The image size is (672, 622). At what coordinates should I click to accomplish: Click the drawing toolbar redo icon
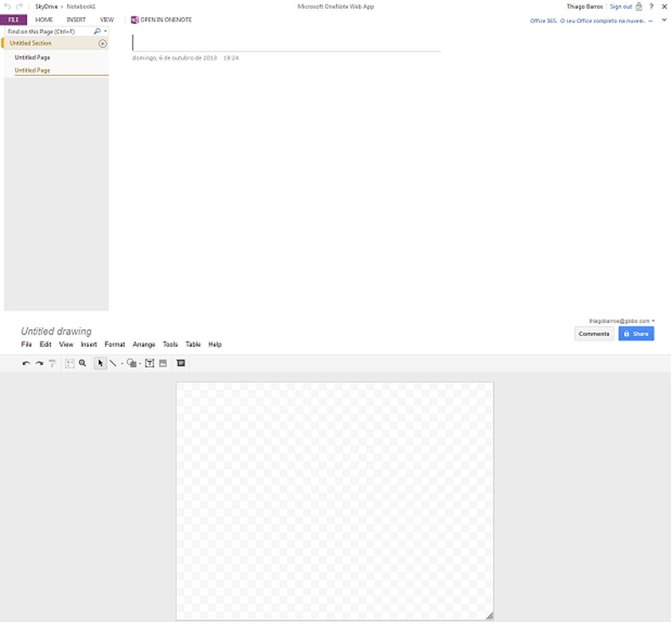tap(40, 363)
